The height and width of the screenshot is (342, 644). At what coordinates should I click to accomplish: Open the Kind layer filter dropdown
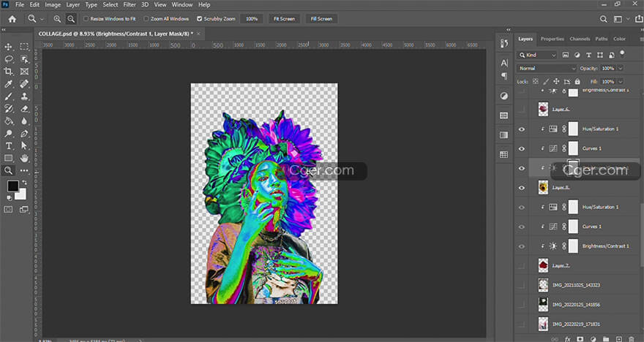click(x=537, y=55)
